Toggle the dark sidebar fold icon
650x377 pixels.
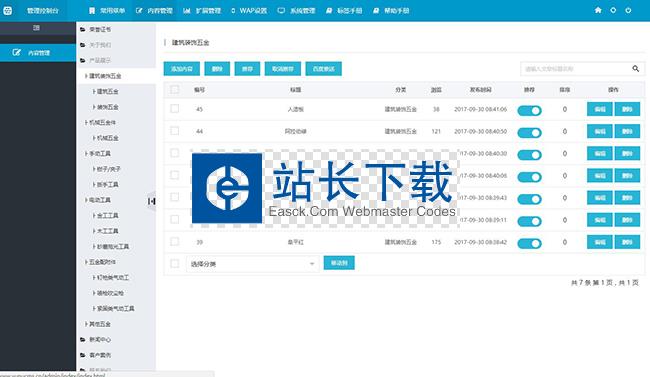[36, 28]
